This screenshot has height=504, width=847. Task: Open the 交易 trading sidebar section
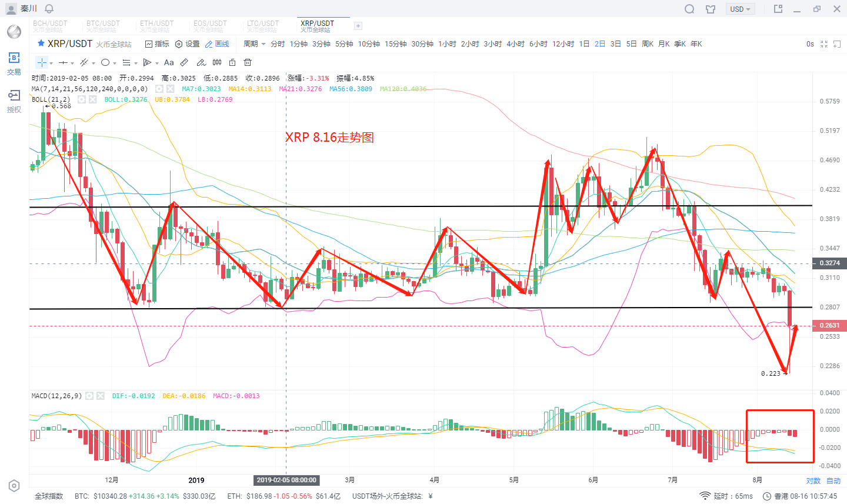(x=14, y=64)
